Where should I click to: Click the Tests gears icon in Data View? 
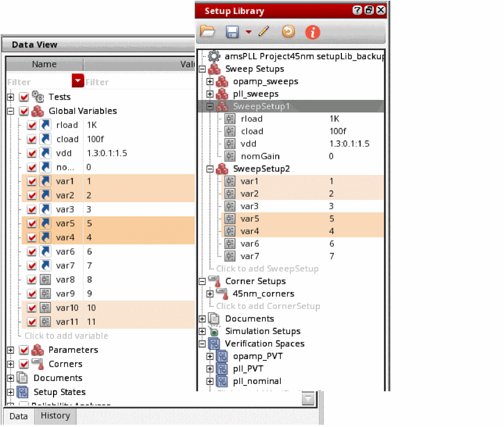click(38, 96)
